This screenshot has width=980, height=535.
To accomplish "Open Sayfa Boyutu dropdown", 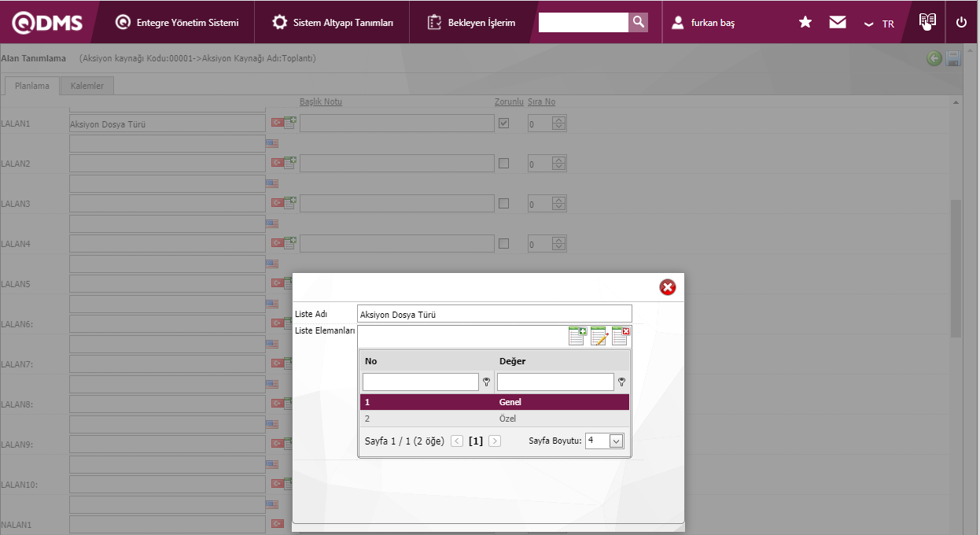I will [x=616, y=441].
